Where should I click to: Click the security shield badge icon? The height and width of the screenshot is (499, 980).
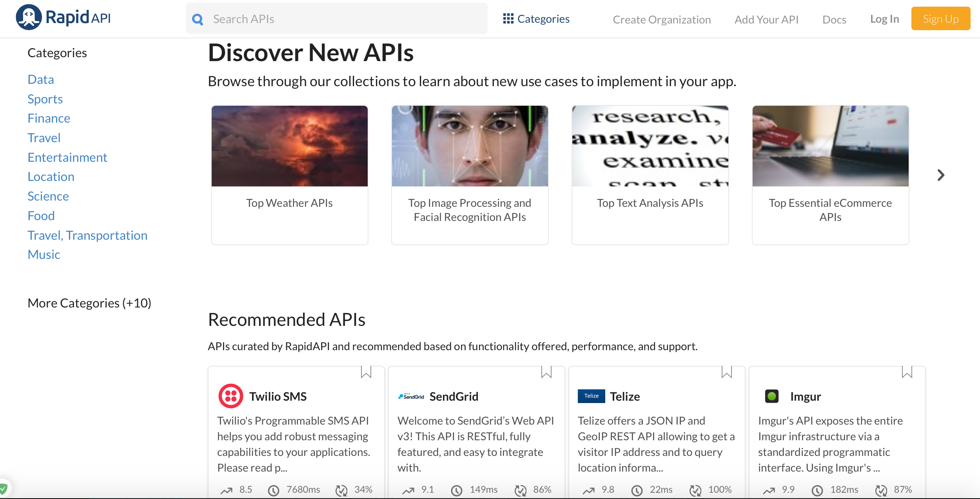tap(4, 488)
